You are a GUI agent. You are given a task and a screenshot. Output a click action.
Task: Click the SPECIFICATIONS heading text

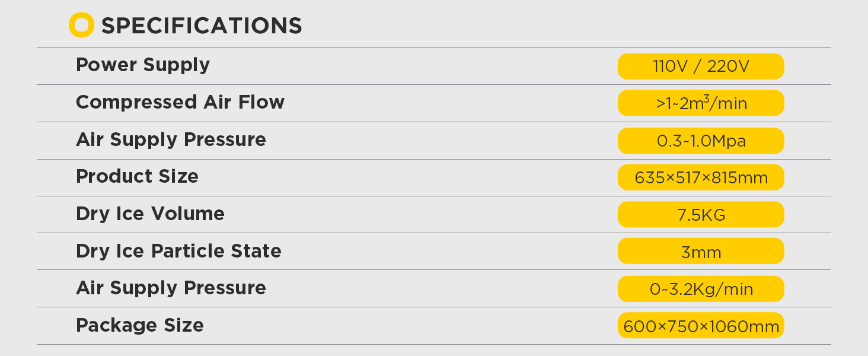coord(202,26)
